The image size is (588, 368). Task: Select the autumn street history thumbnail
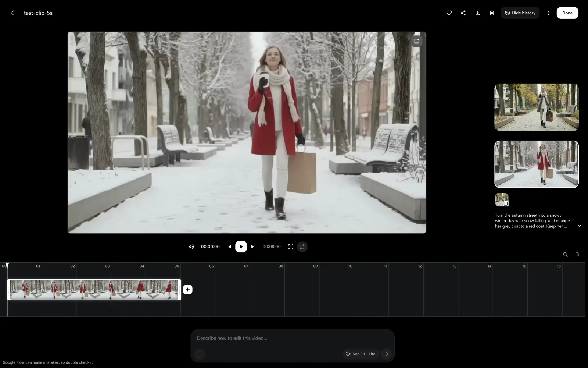coord(537,107)
